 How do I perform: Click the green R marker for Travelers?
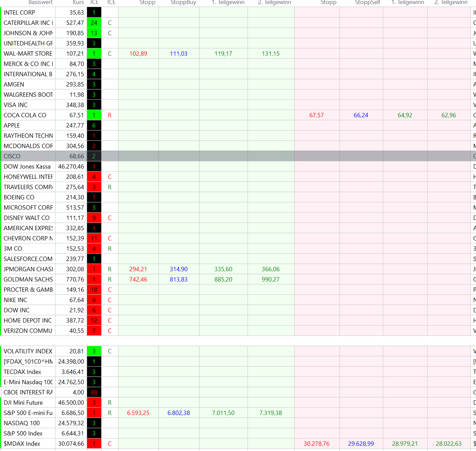click(110, 187)
